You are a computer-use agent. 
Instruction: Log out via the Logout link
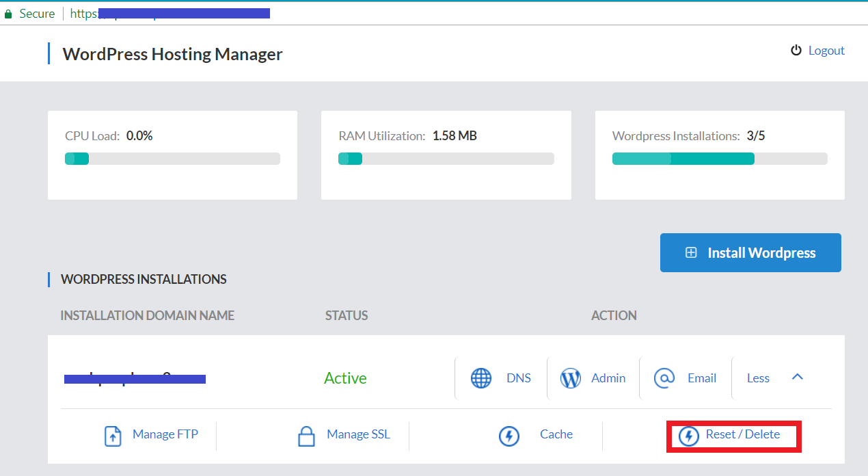(826, 51)
